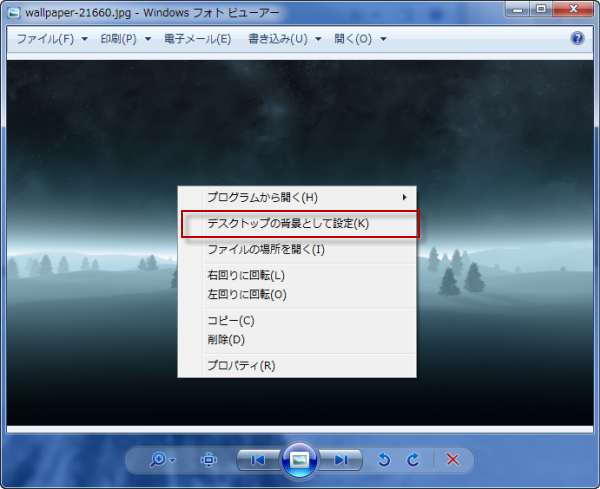The width and height of the screenshot is (600, 489).
Task: Expand the 印刷(P) dropdown
Action: 125,39
